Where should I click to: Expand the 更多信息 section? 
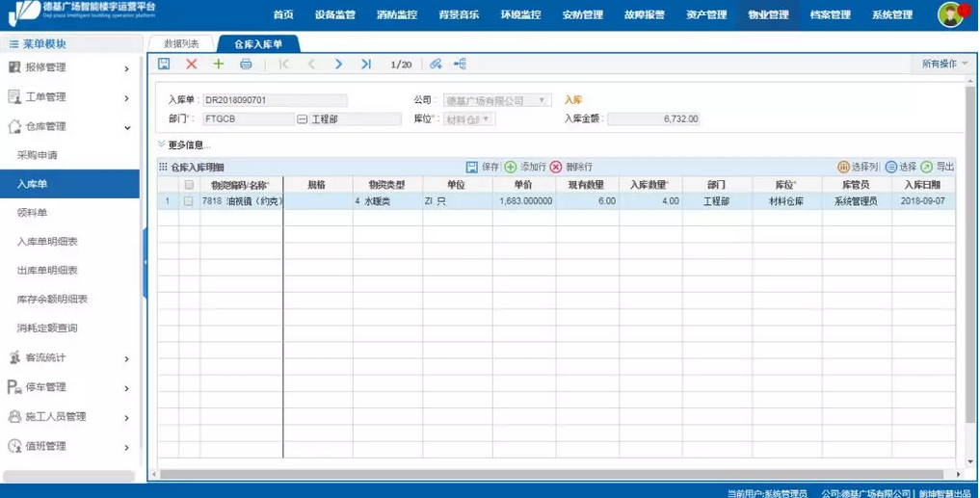click(183, 145)
